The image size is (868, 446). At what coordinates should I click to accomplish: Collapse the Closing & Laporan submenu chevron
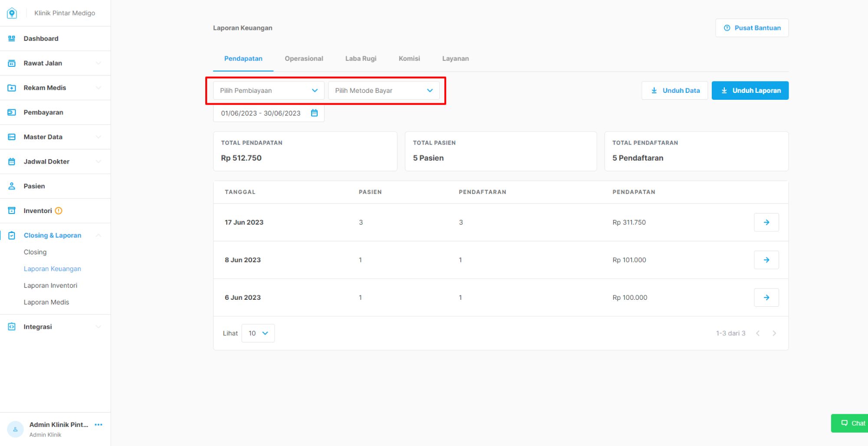pos(99,236)
